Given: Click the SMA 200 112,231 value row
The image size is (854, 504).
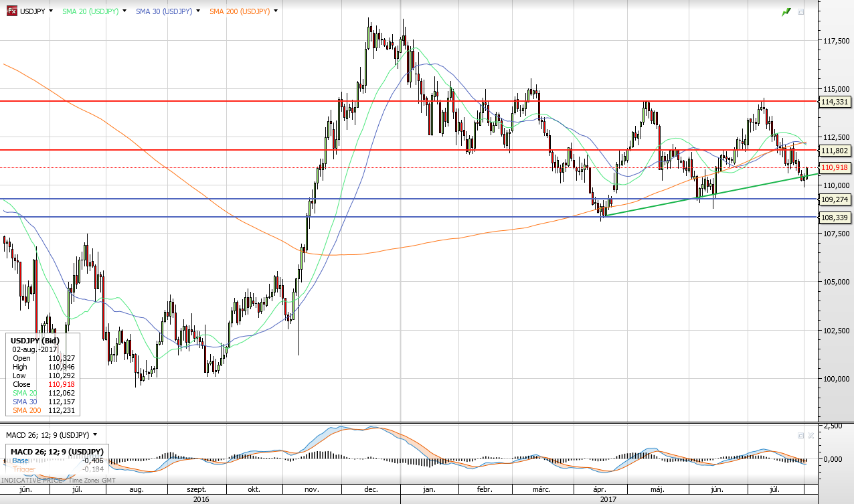Looking at the screenshot, I should 44,410.
